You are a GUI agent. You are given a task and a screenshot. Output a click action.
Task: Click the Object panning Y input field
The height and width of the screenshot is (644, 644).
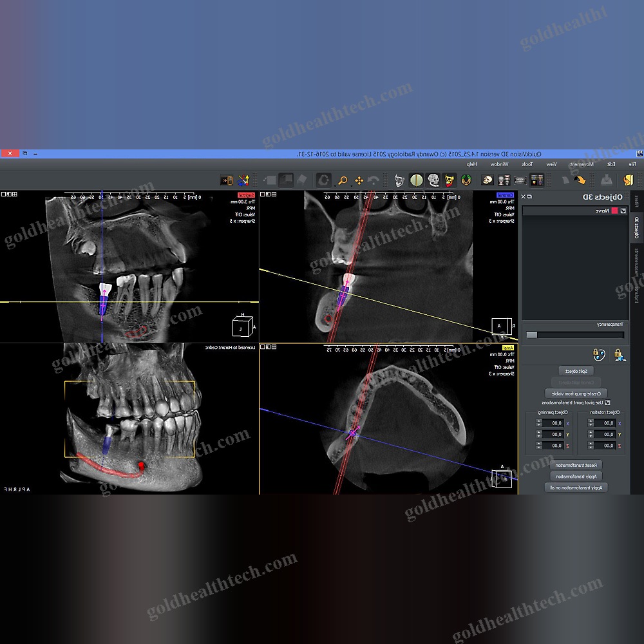[x=553, y=434]
